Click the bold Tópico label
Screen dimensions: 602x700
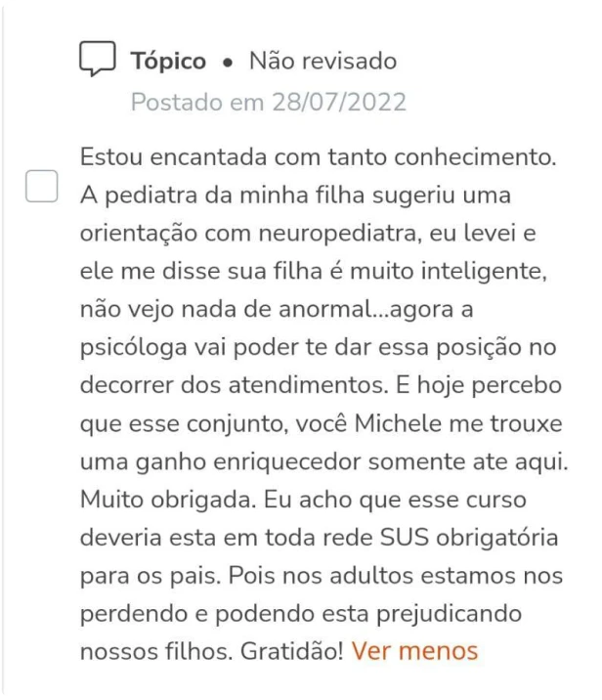point(168,61)
